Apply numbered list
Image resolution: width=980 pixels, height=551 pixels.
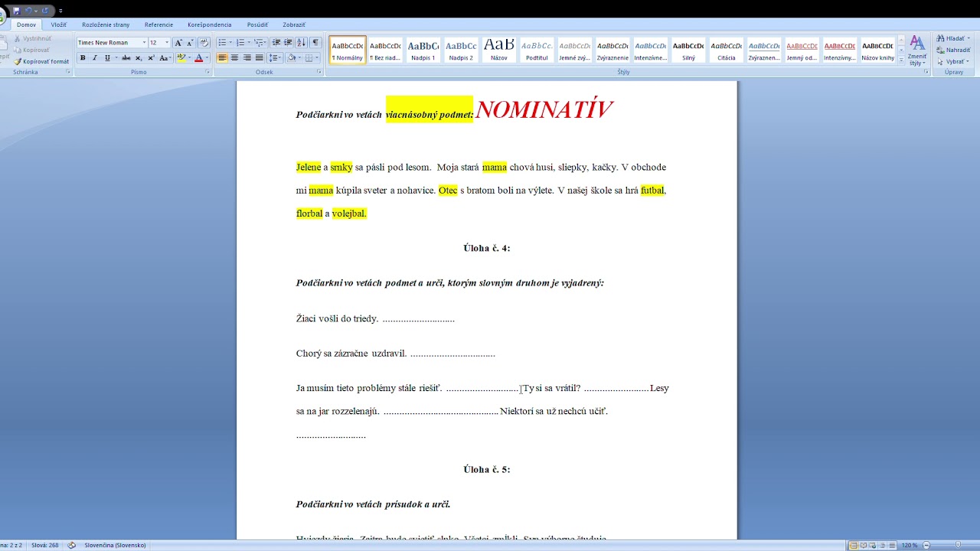(240, 43)
